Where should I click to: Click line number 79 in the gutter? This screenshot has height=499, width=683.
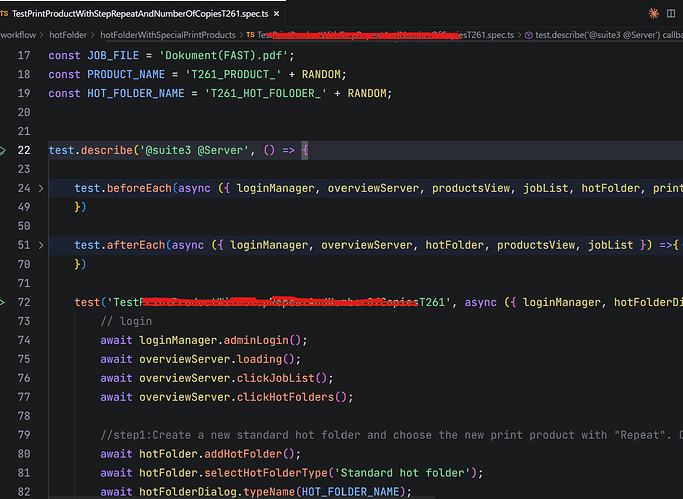tap(24, 435)
